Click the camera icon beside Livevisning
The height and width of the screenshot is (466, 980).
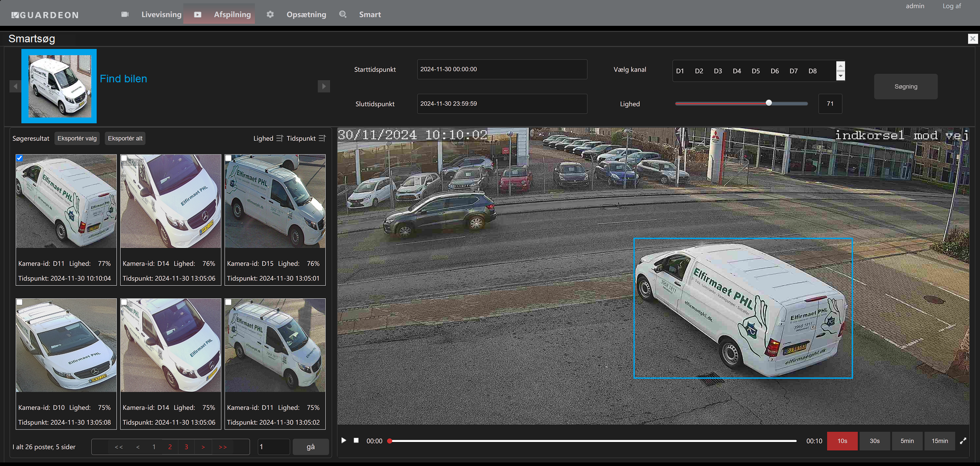tap(125, 14)
